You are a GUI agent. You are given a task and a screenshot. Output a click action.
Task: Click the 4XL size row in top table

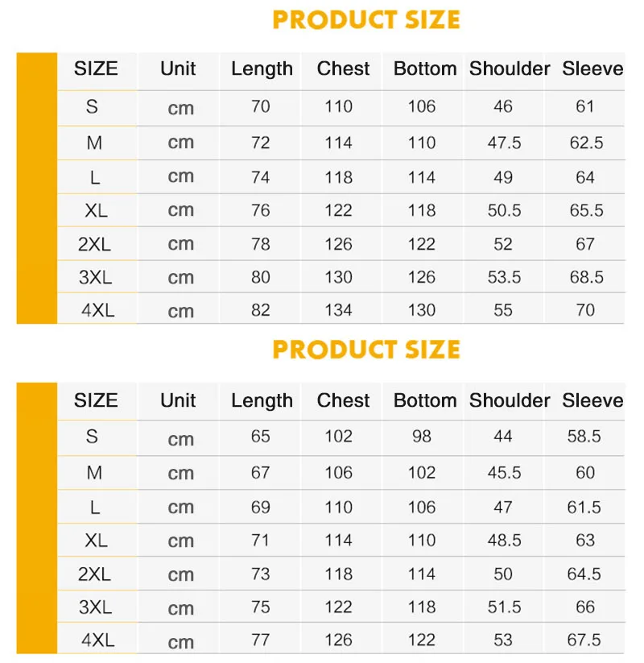[x=341, y=309]
